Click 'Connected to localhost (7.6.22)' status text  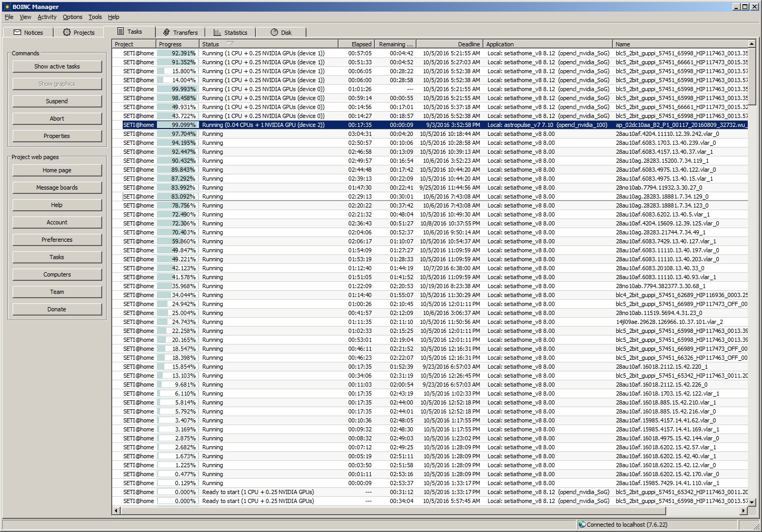click(x=627, y=525)
